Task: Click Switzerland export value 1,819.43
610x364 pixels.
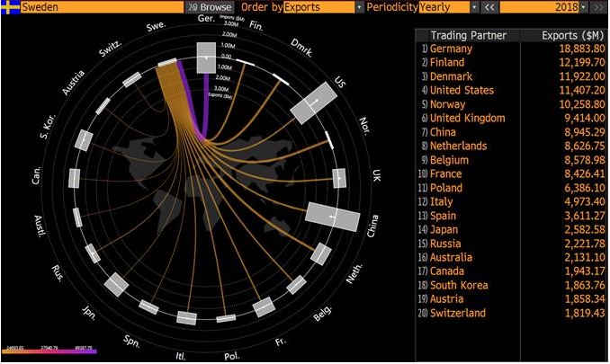Action: click(x=585, y=313)
